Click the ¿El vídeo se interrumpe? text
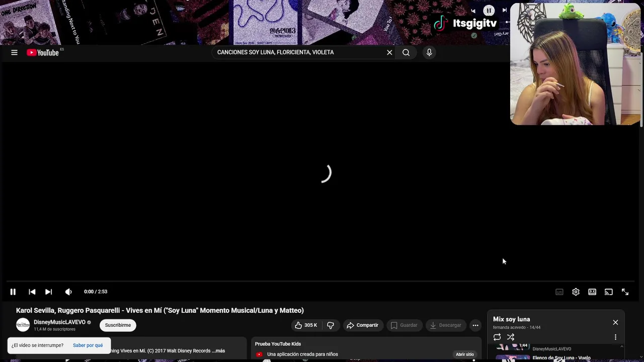This screenshot has width=644, height=362. [x=38, y=345]
